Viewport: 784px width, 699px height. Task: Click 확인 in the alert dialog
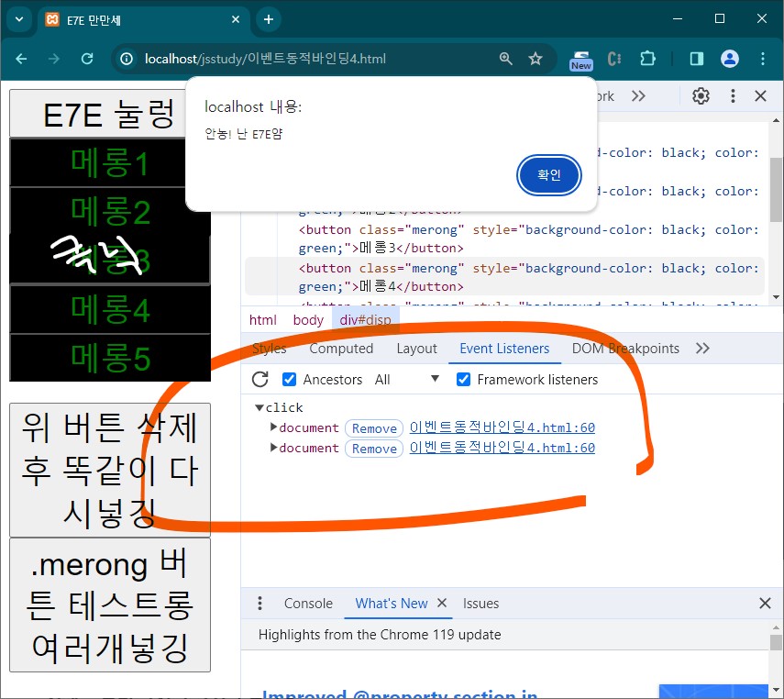coord(548,174)
